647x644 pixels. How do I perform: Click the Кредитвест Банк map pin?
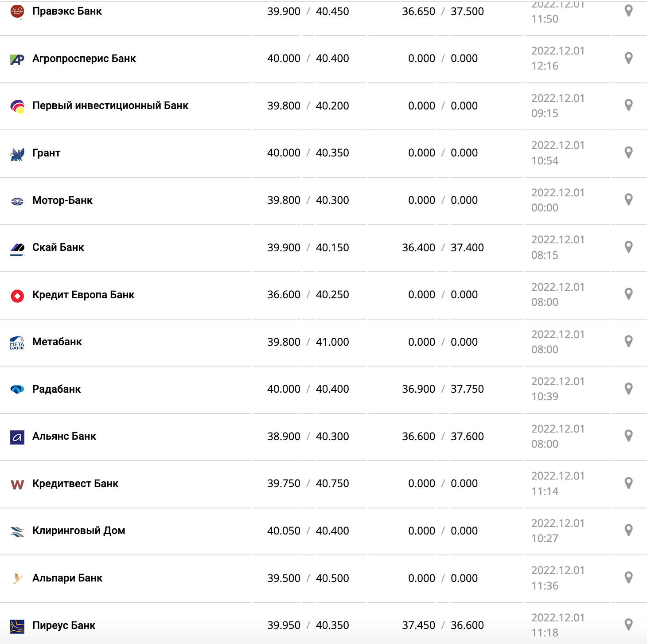[x=628, y=483]
